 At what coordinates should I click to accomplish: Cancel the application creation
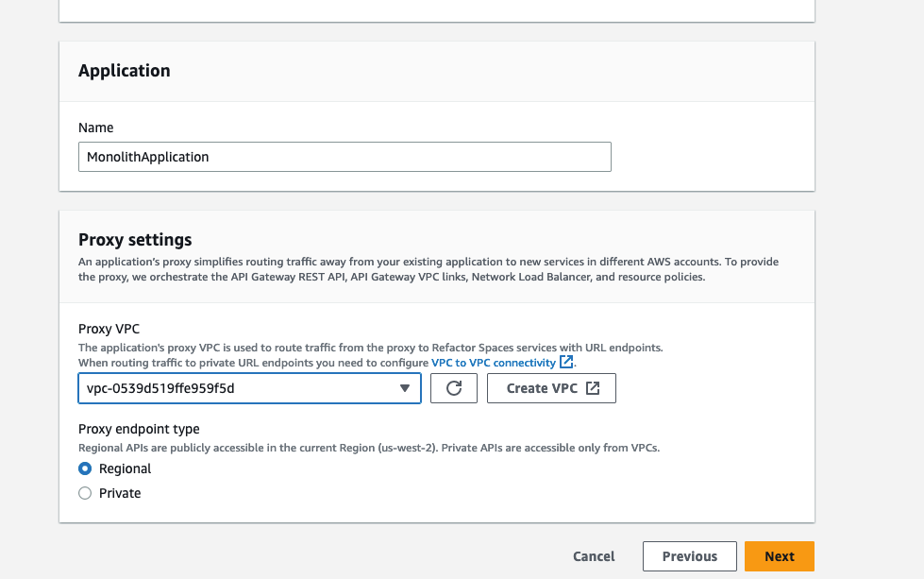coord(594,556)
